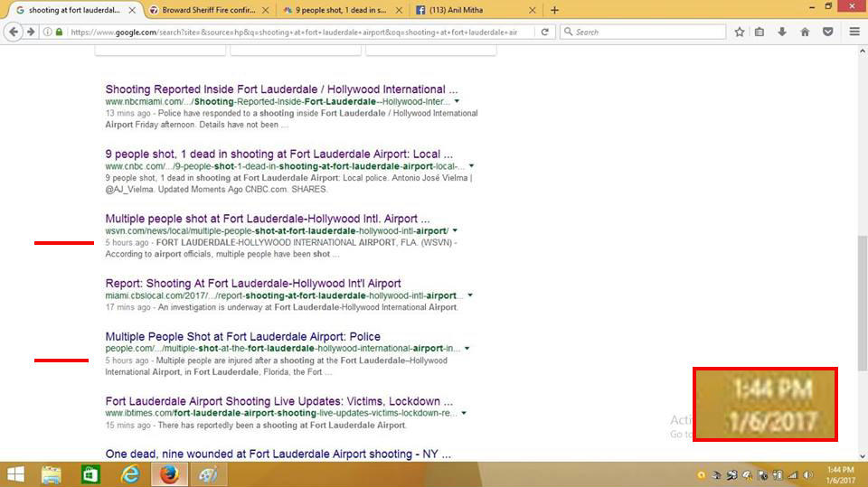
Task: Click the Firefox taskbar icon
Action: (169, 475)
